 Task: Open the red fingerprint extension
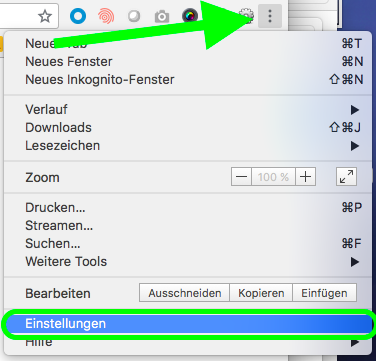coord(106,16)
